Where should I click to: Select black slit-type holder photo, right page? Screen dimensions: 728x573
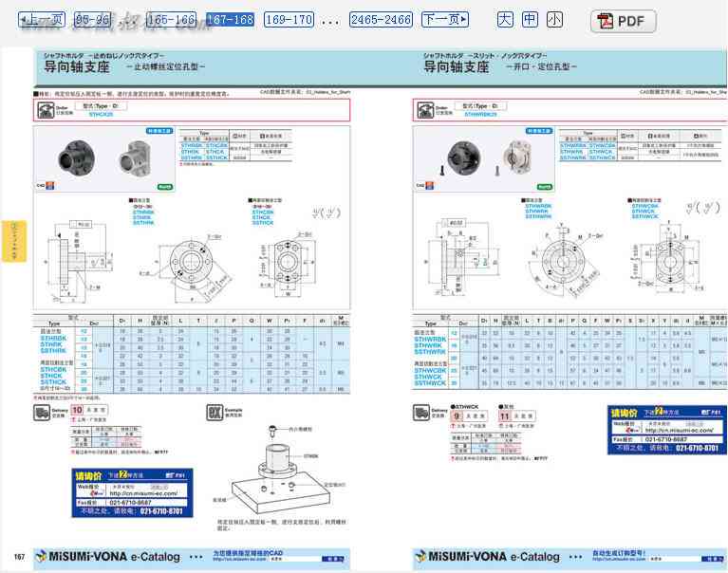coord(463,157)
